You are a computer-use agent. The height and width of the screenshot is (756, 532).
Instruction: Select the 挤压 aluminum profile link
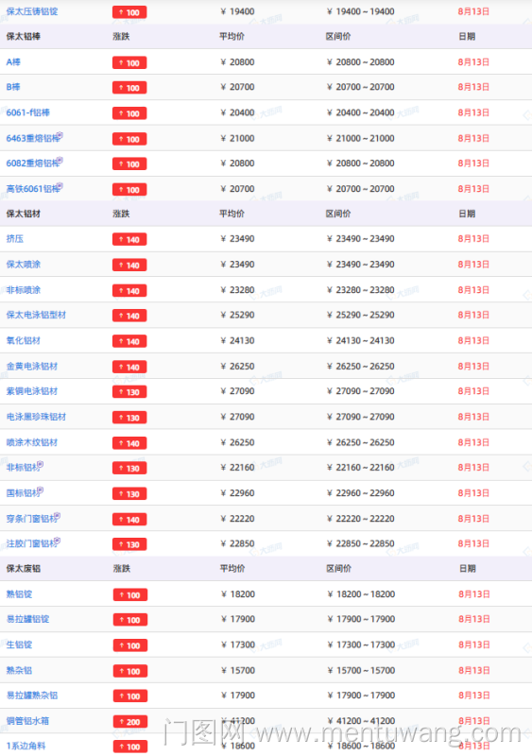[15, 239]
